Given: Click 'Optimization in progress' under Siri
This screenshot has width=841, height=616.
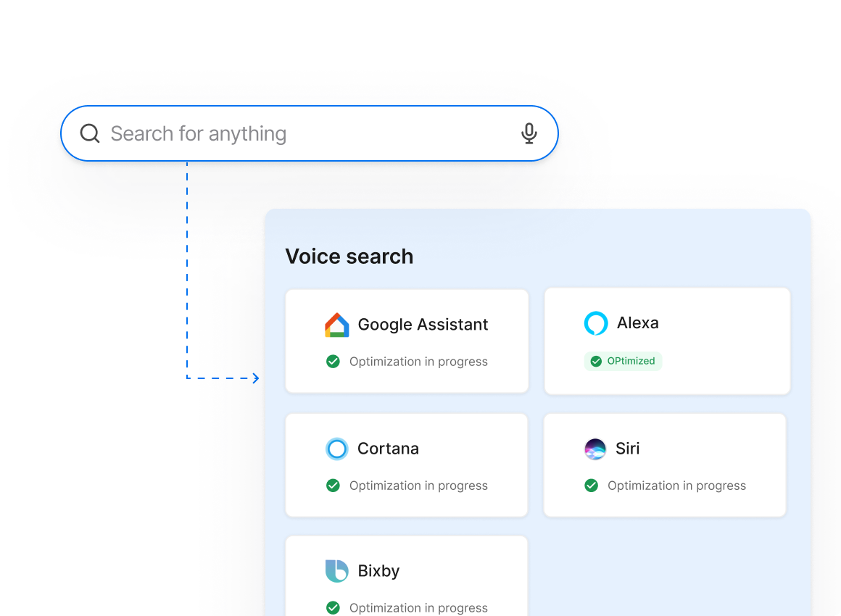Looking at the screenshot, I should coord(676,486).
